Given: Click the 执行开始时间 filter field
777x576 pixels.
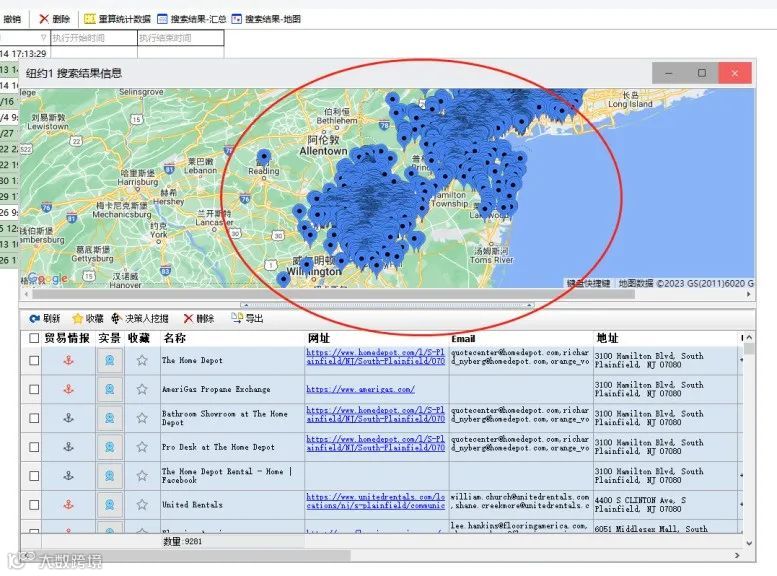Looking at the screenshot, I should tap(94, 38).
